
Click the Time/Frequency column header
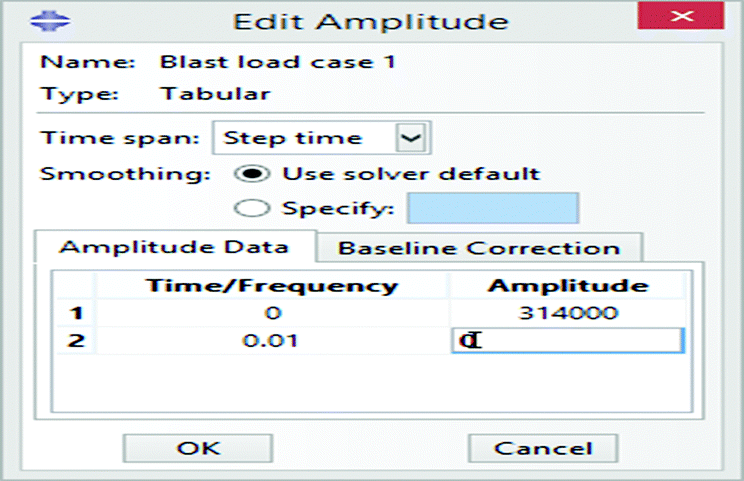coord(272,286)
